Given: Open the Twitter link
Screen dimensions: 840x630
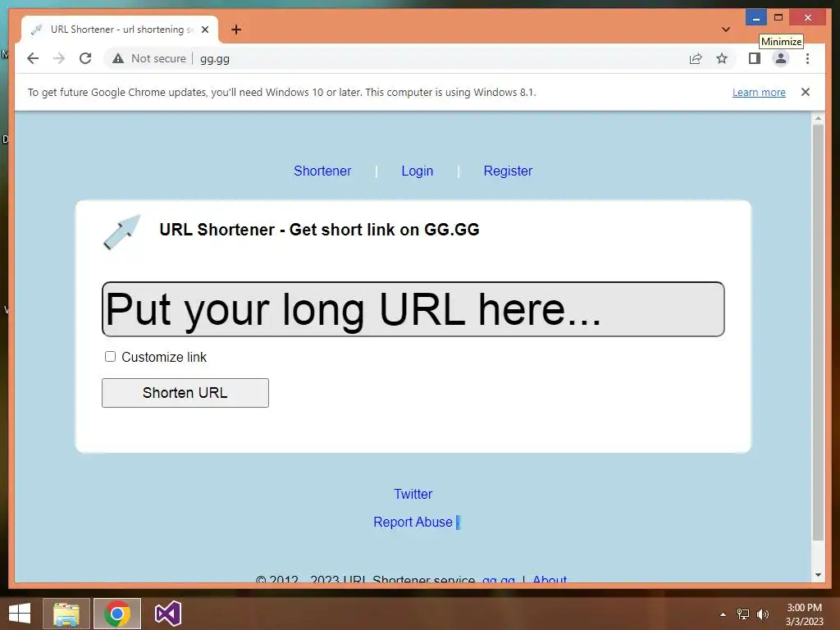Looking at the screenshot, I should 413,494.
